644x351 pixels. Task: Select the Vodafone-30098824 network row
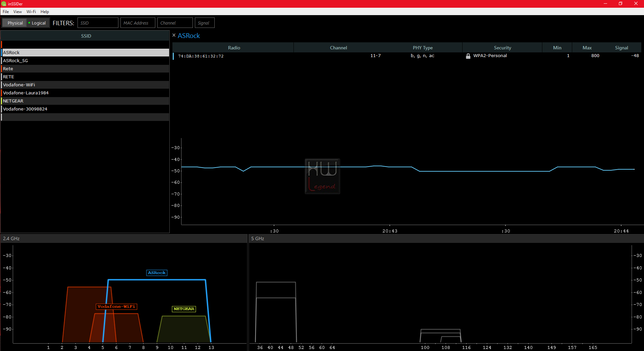click(85, 109)
